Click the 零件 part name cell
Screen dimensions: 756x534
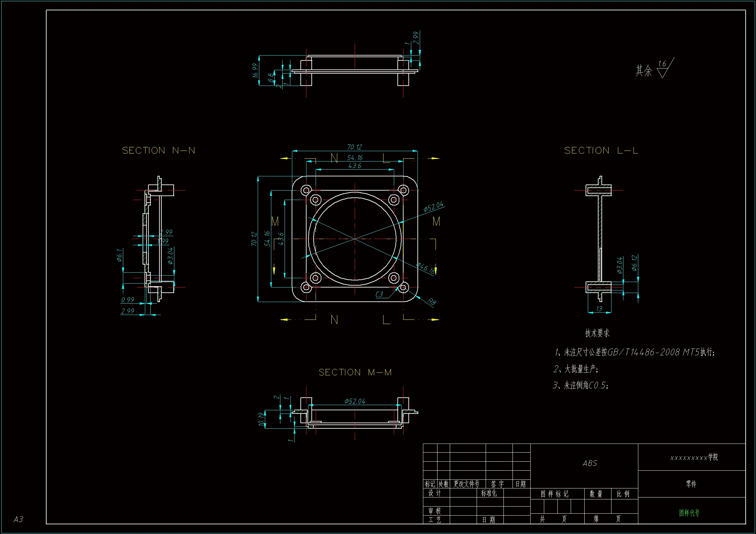click(x=691, y=484)
